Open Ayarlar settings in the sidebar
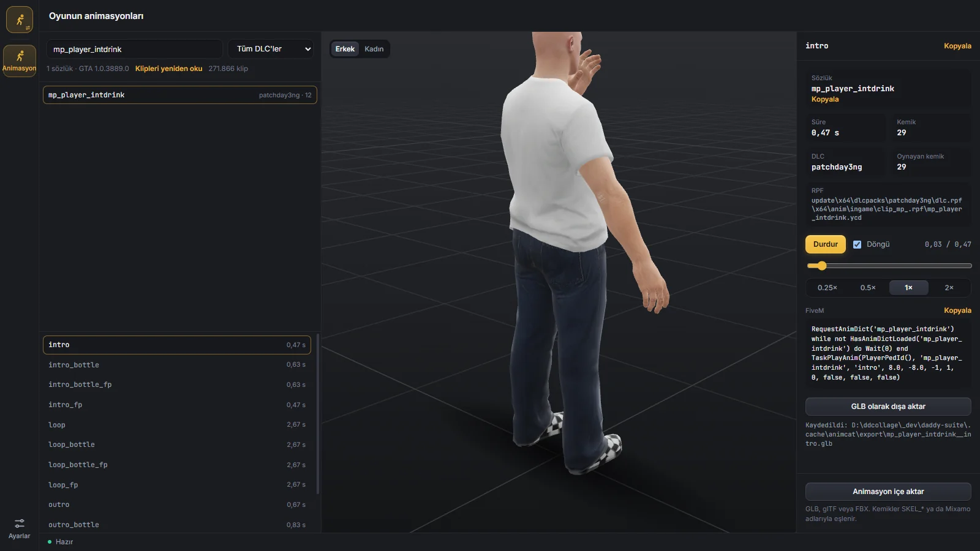This screenshot has width=980, height=551. pos(20,529)
